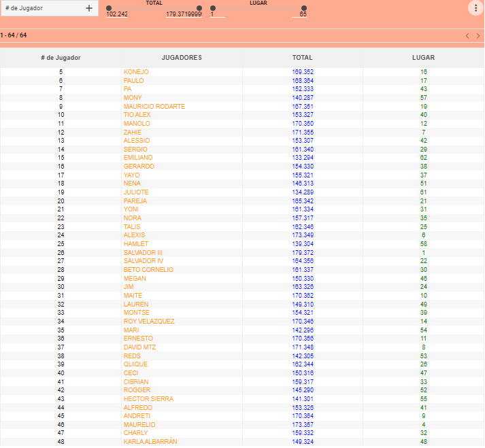Sort by TOTAL column header

pos(303,58)
